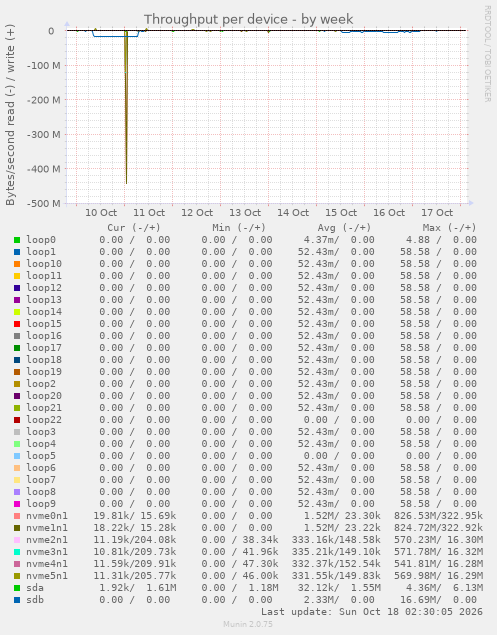Click the loop12 dark blue legend swatch
Image resolution: width=497 pixels, height=635 pixels.
point(17,288)
